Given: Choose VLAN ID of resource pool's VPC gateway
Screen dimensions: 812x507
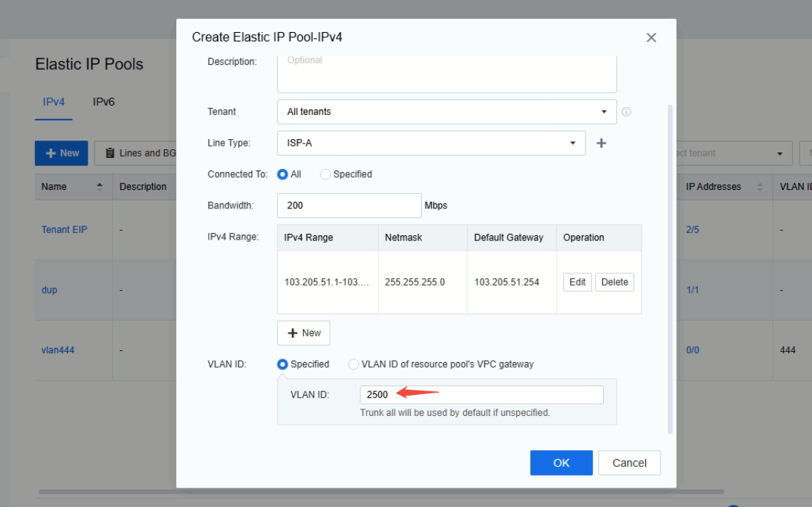Looking at the screenshot, I should (353, 364).
